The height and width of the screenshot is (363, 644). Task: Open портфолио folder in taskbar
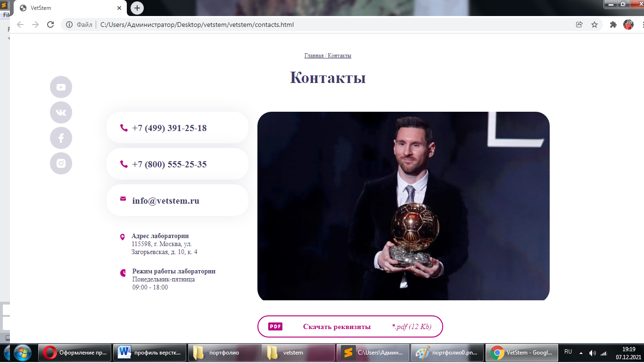224,353
